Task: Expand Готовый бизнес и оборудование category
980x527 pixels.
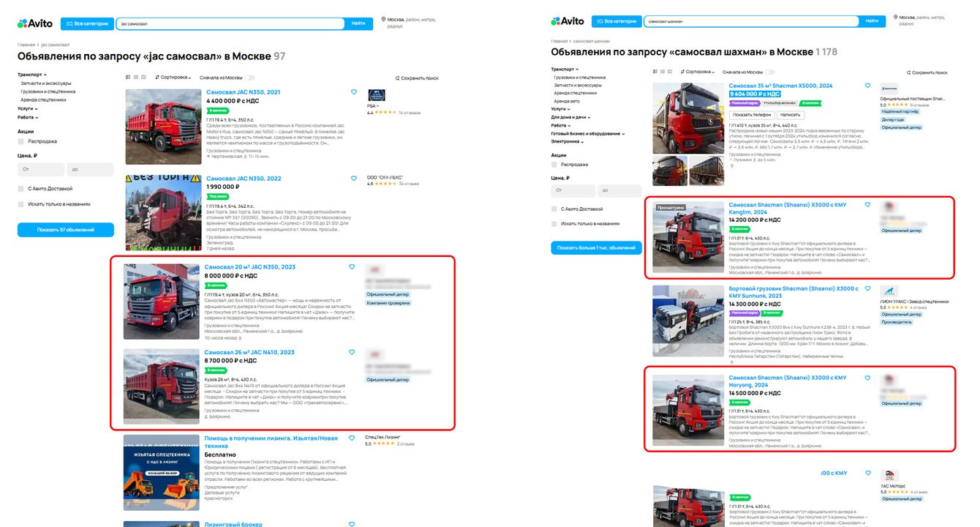Action: [x=586, y=133]
